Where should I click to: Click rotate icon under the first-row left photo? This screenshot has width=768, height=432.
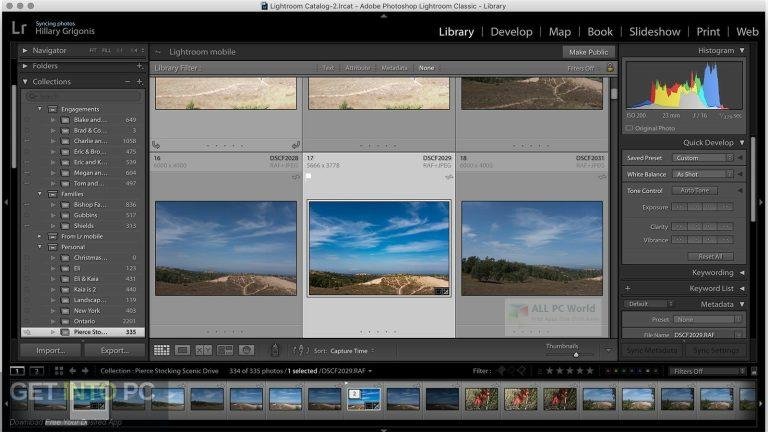point(156,144)
